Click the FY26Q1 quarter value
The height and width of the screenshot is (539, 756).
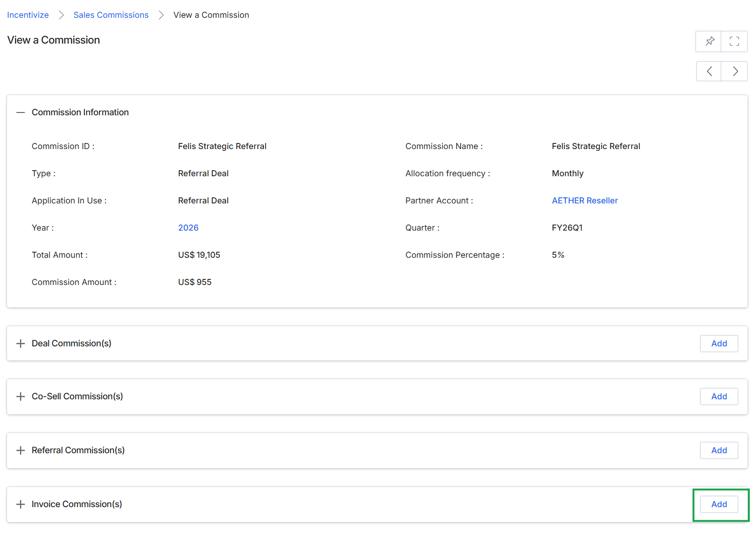(567, 228)
